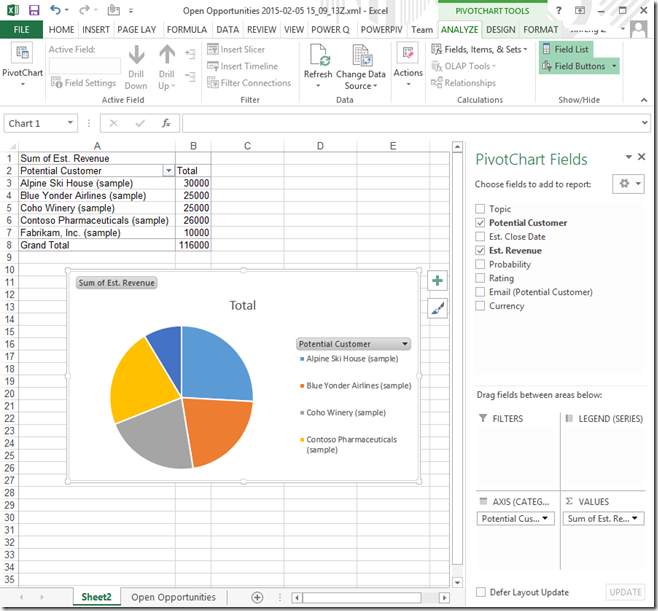This screenshot has width=658, height=611.
Task: Open Help with the question mark
Action: click(x=559, y=10)
